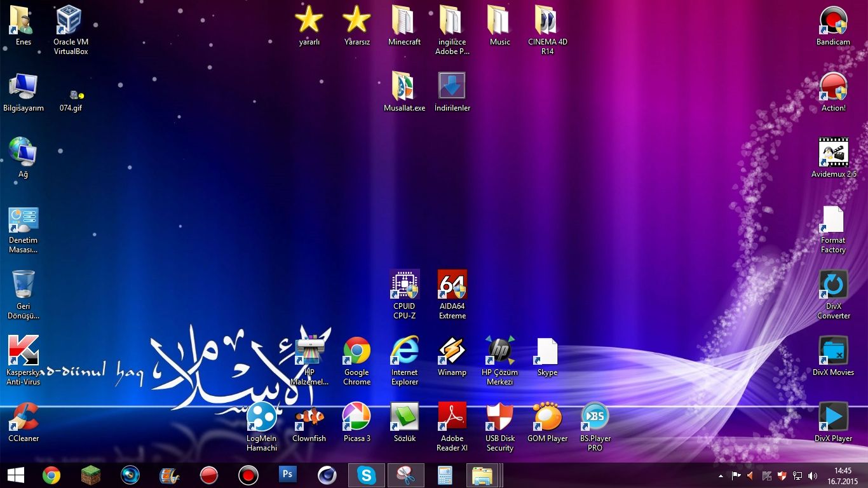Select the Sözlük dictionary shortcut
868x488 pixels.
pyautogui.click(x=404, y=422)
